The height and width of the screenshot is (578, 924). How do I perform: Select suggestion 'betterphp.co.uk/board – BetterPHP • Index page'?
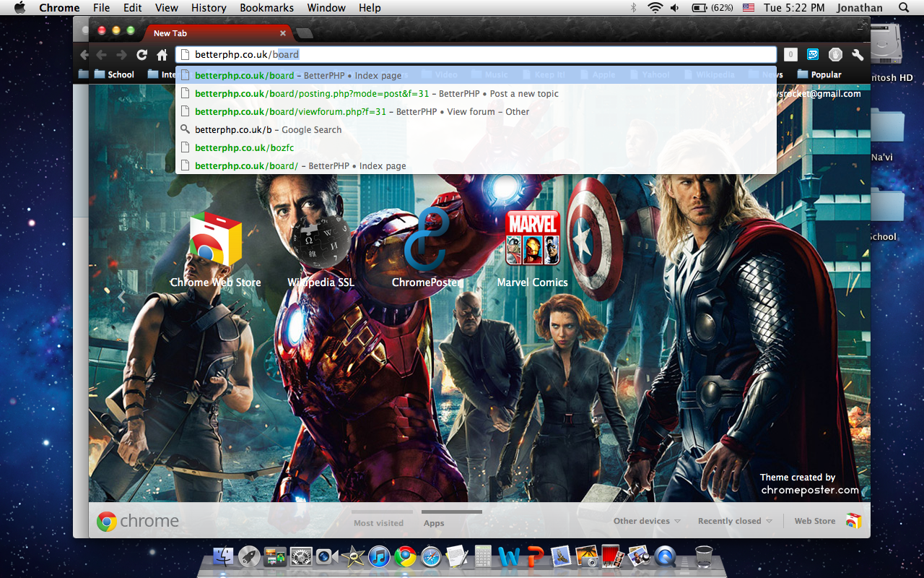point(476,75)
